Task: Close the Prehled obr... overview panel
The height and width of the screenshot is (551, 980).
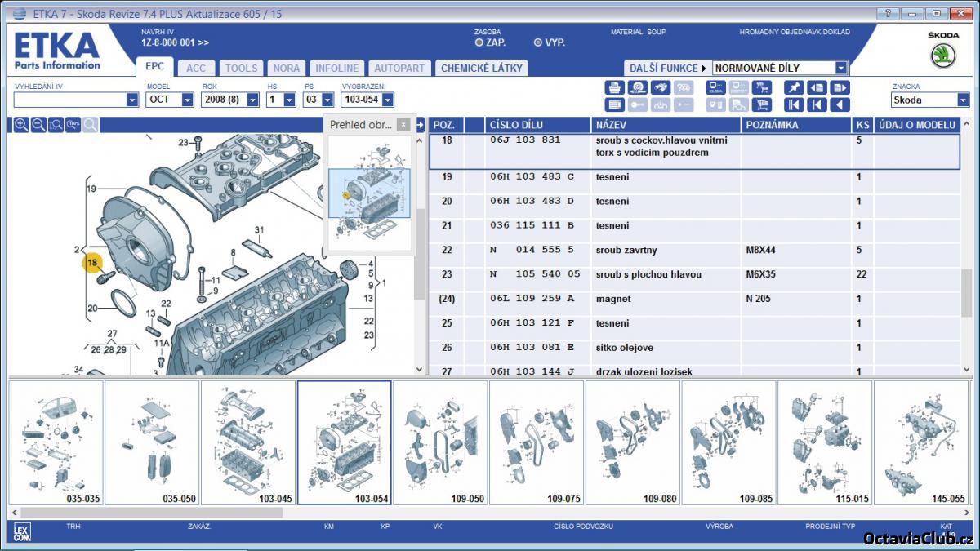Action: tap(403, 125)
